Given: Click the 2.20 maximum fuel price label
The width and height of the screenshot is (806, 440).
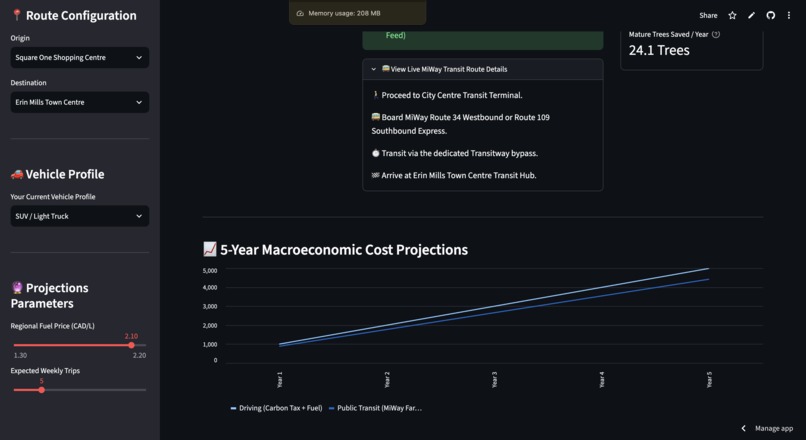Looking at the screenshot, I should coord(139,355).
